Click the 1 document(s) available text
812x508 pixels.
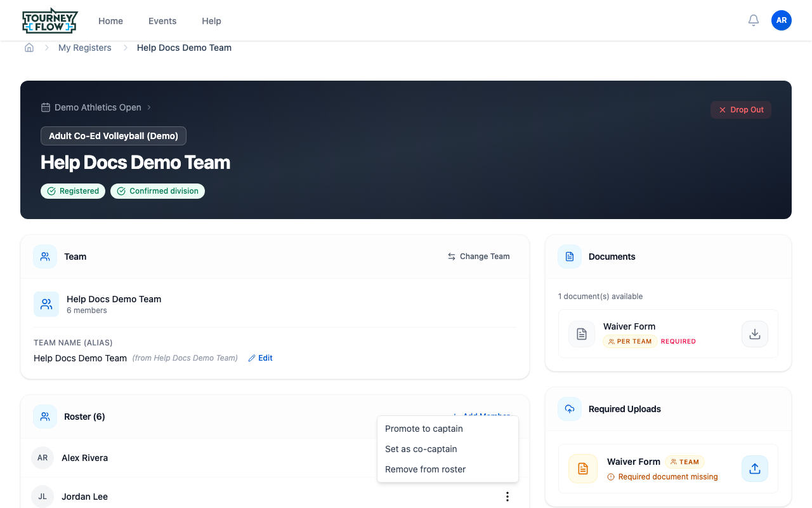point(600,297)
